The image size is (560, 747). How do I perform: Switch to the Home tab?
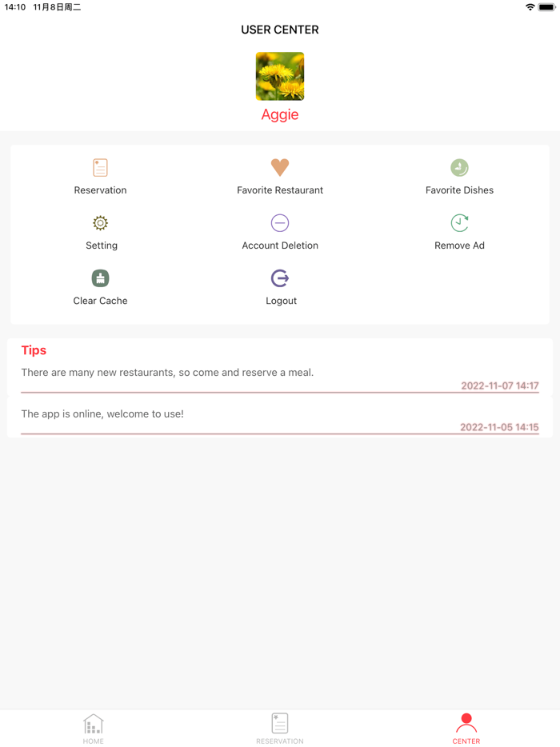click(x=94, y=728)
